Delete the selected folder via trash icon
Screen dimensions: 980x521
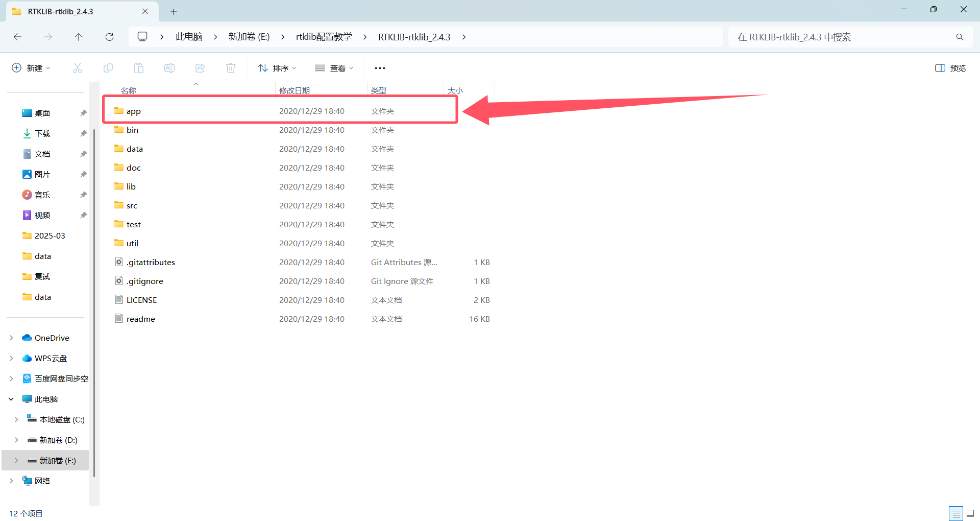[x=230, y=67]
